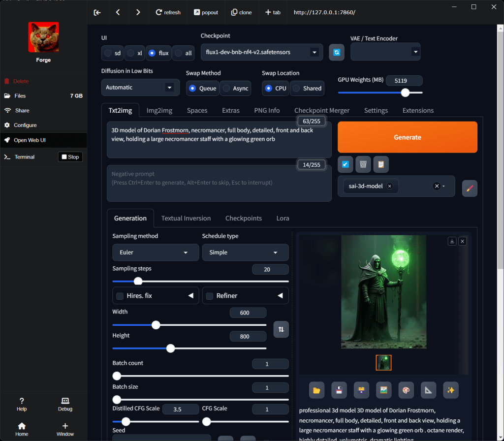Swap width and height with arrows button
The image size is (504, 441).
click(x=281, y=329)
